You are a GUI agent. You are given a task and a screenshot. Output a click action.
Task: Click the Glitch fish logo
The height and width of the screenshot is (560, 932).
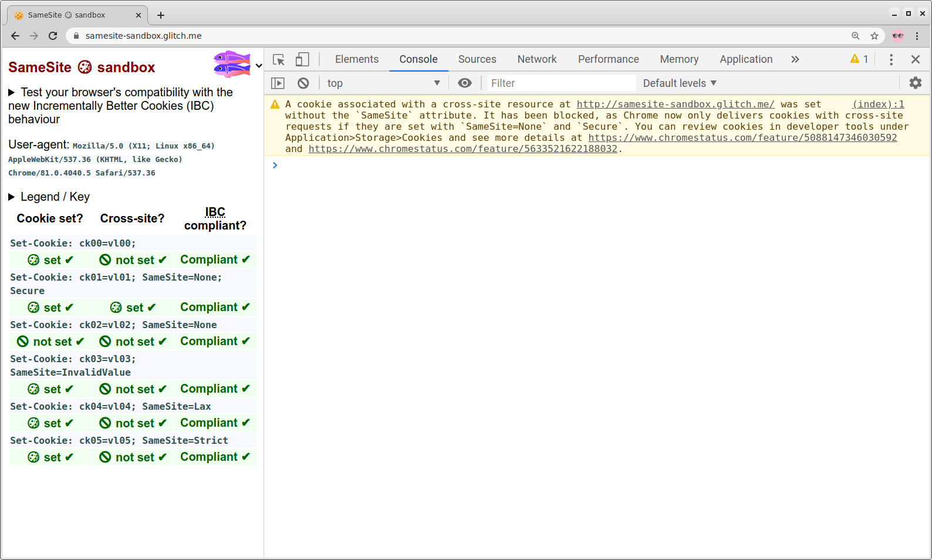(x=232, y=64)
